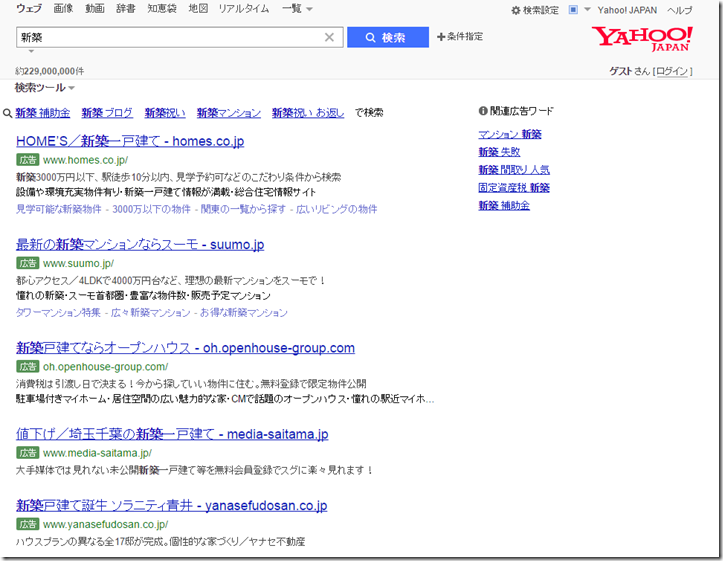Image resolution: width=723 pixels, height=561 pixels.
Task: Open HOME'S 新築一戸建て result title
Action: [130, 141]
